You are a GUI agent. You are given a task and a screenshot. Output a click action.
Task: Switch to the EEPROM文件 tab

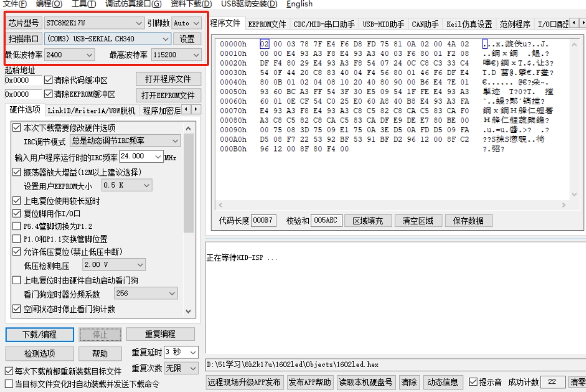(x=267, y=24)
